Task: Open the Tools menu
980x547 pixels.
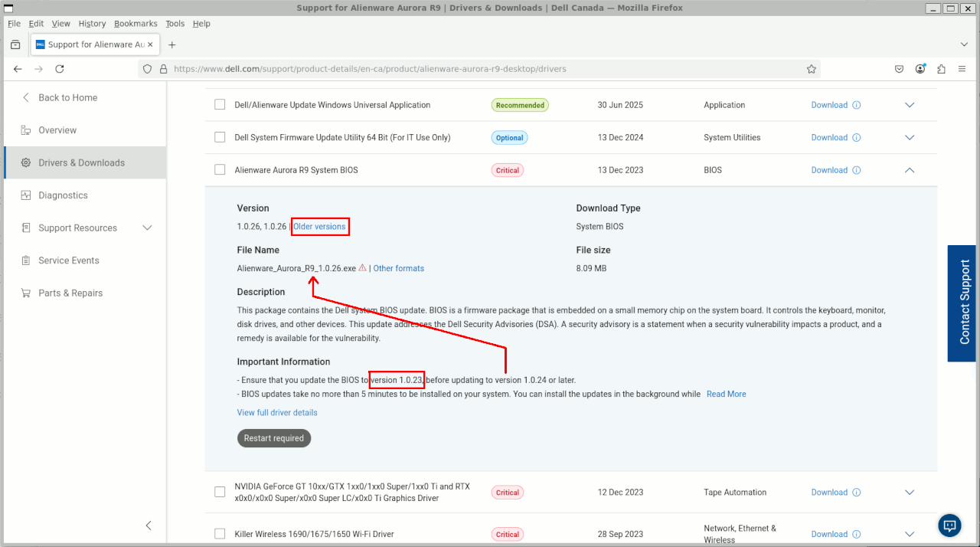Action: (x=175, y=24)
